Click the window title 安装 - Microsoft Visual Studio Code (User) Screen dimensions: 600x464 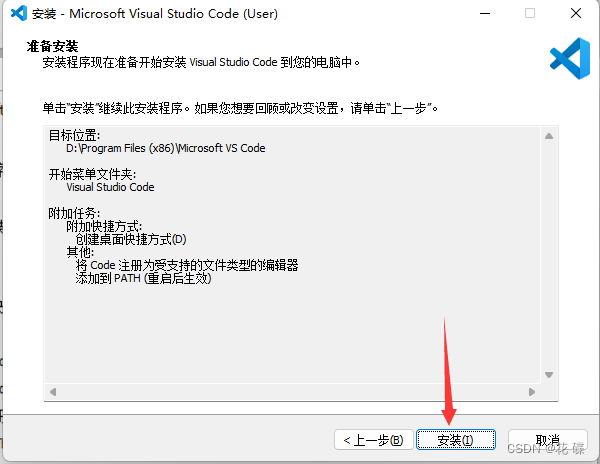click(x=155, y=14)
